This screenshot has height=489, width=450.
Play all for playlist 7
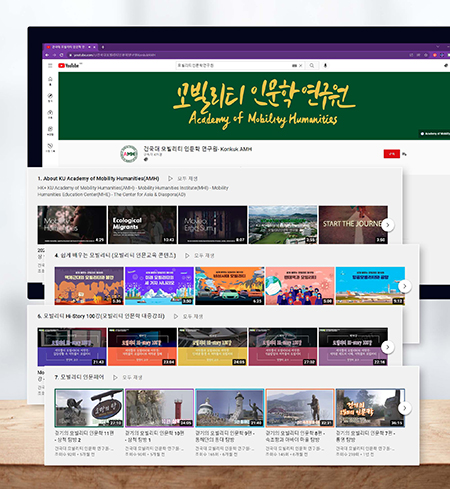128,377
